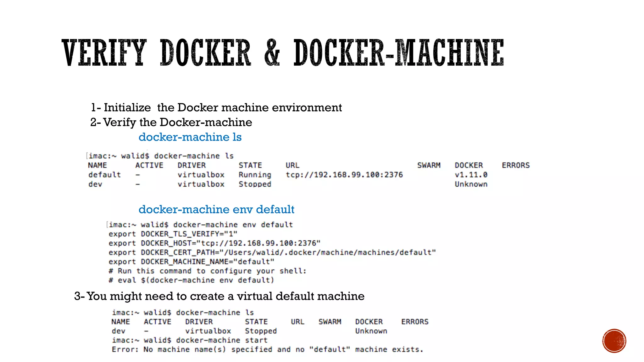
Task: Click the "NAME" header above "default"
Action: 97,165
